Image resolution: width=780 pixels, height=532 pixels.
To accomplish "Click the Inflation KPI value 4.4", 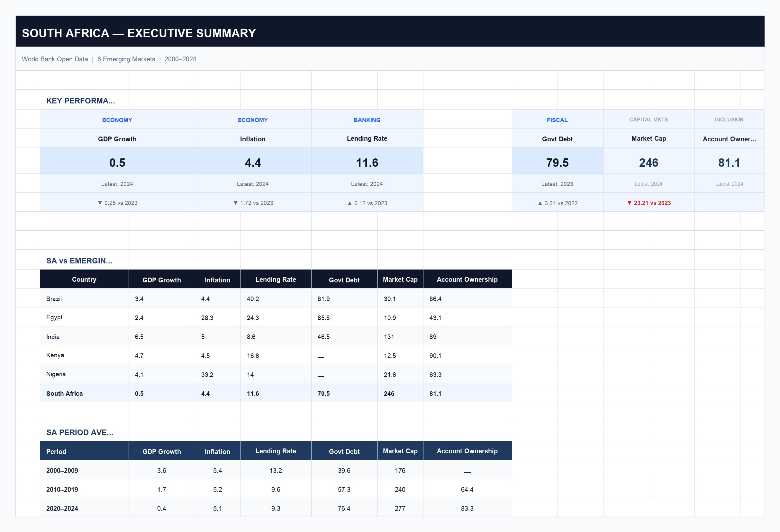I will tap(253, 163).
